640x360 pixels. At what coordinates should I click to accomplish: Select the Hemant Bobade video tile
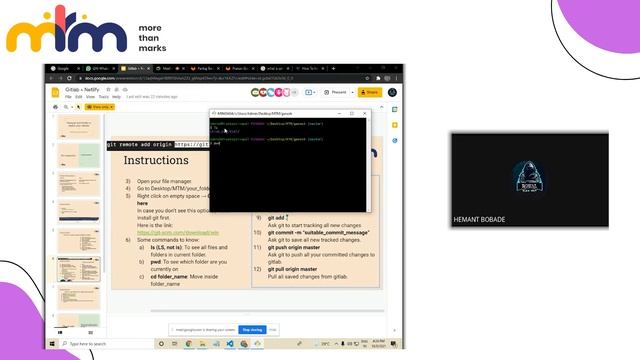[530, 180]
